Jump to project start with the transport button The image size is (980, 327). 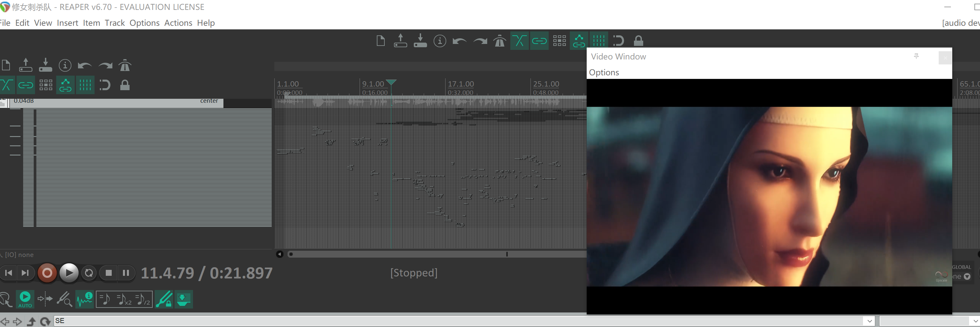click(9, 273)
